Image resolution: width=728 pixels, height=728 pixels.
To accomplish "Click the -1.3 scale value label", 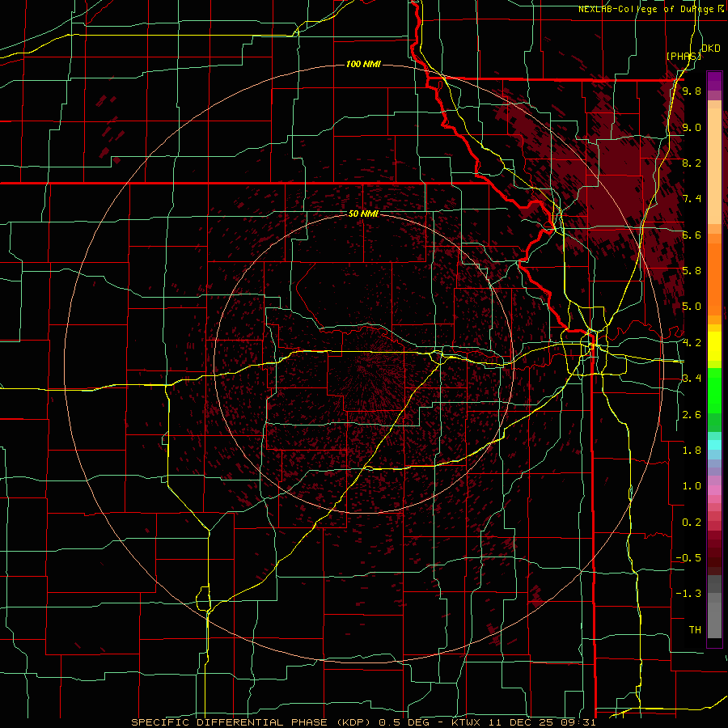I will click(688, 594).
